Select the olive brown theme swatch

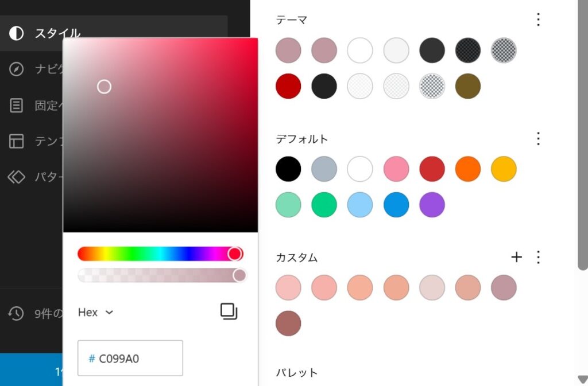click(x=468, y=86)
